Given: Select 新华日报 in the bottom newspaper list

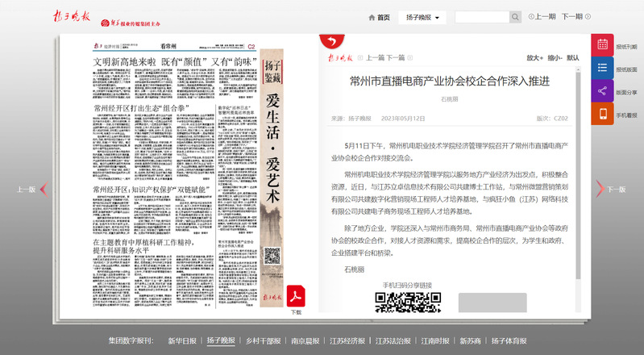Looking at the screenshot, I should pos(182,340).
